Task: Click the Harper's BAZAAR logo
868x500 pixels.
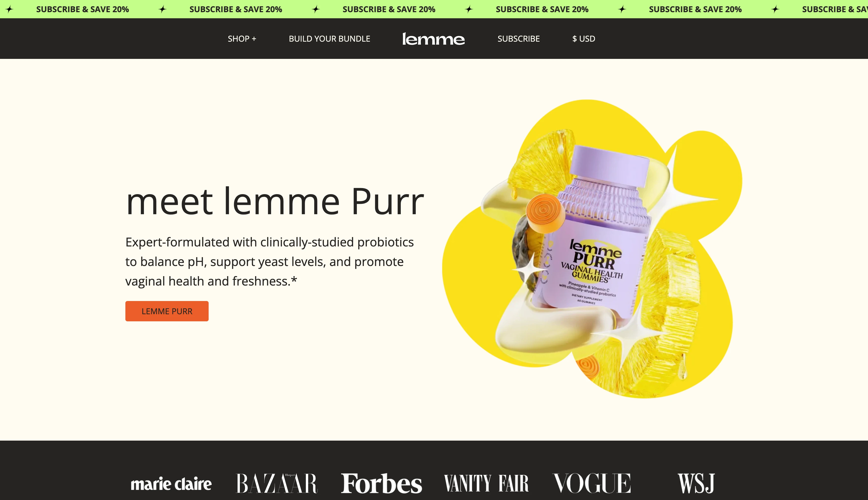Action: pos(277,483)
